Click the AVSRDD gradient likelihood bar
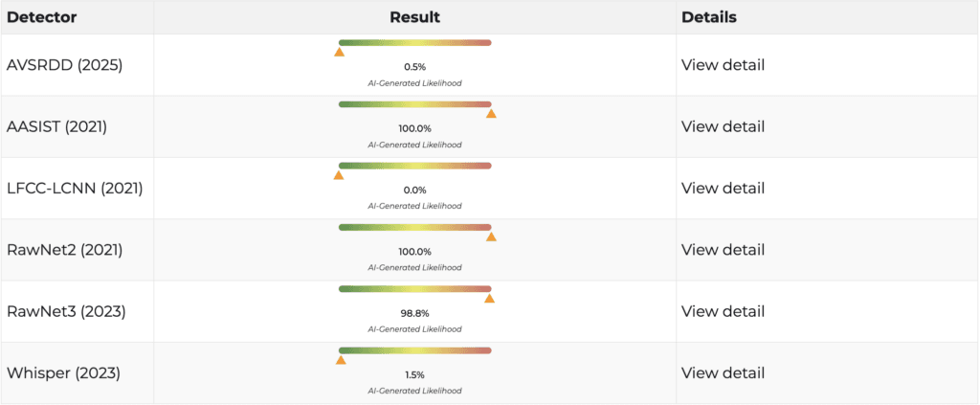Image resolution: width=980 pixels, height=405 pixels. (x=415, y=42)
